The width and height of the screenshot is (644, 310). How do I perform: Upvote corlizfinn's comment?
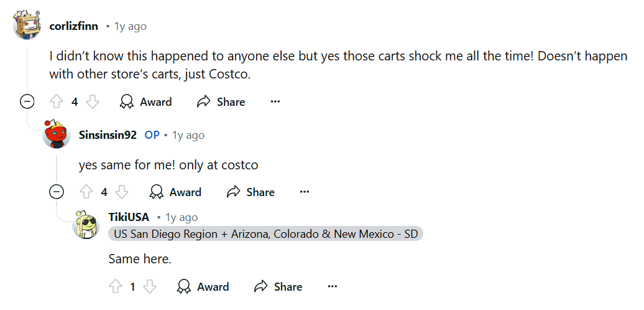pos(57,101)
